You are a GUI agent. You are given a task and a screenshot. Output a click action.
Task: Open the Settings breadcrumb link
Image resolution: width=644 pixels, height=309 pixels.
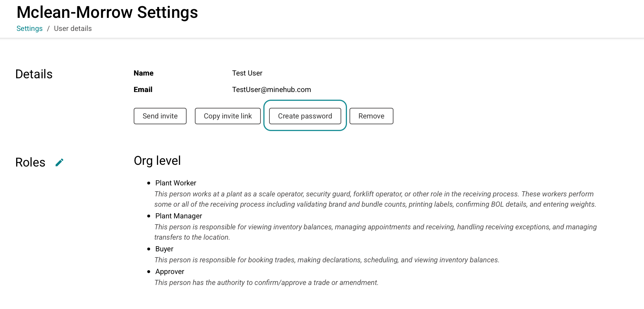[30, 28]
